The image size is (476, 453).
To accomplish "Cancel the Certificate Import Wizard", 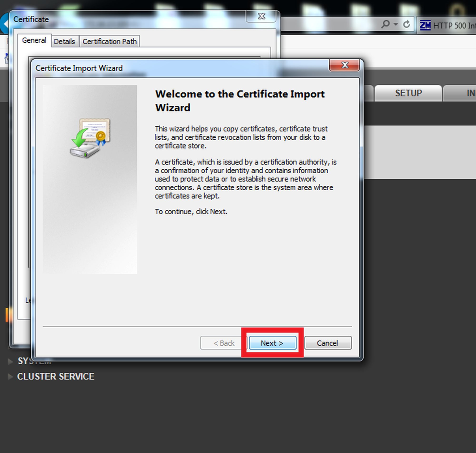I will click(328, 343).
